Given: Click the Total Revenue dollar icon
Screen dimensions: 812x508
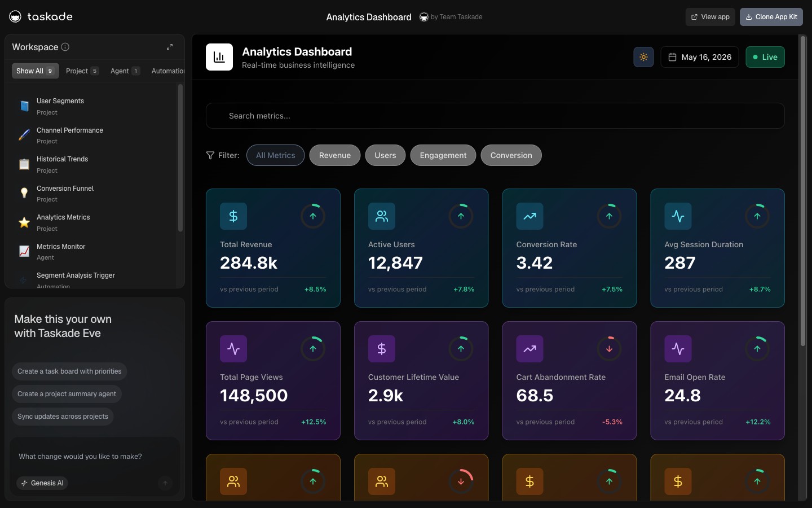Looking at the screenshot, I should tap(233, 216).
